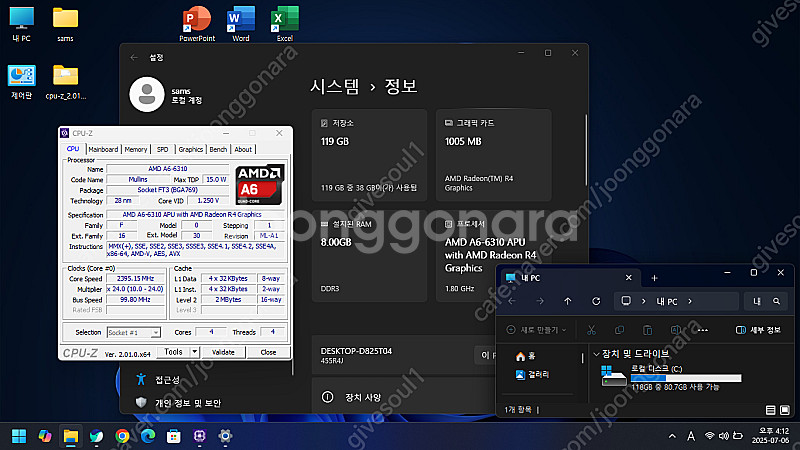
Task: Launch the Word desktop shortcut
Action: (x=241, y=24)
